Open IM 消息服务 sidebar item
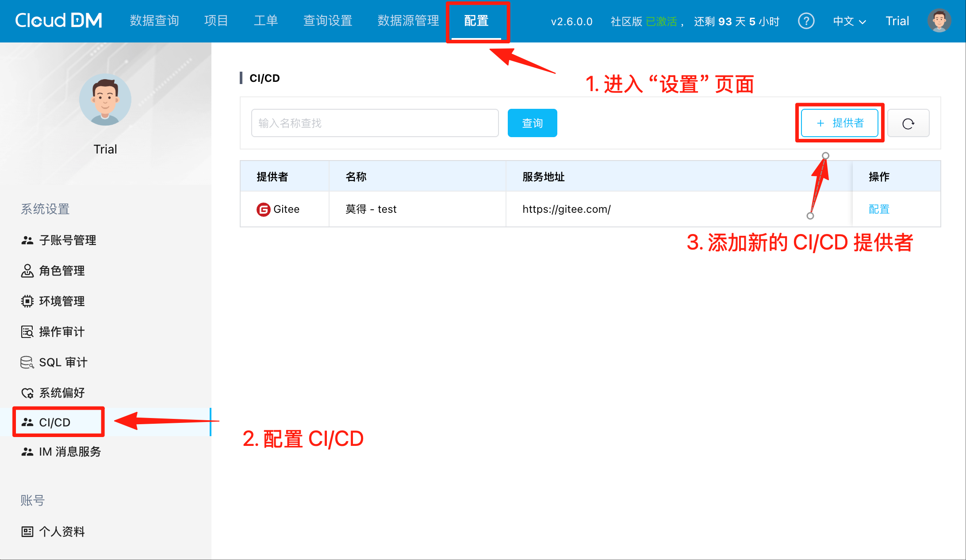Screen dimensions: 966x560 coord(70,452)
